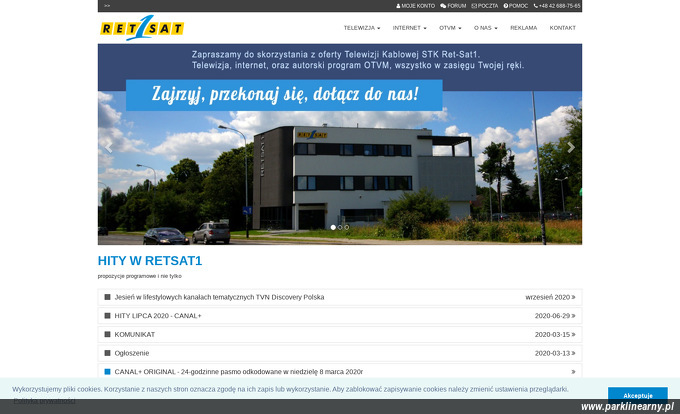Click the date text 'wrzesień 2020'

click(548, 297)
